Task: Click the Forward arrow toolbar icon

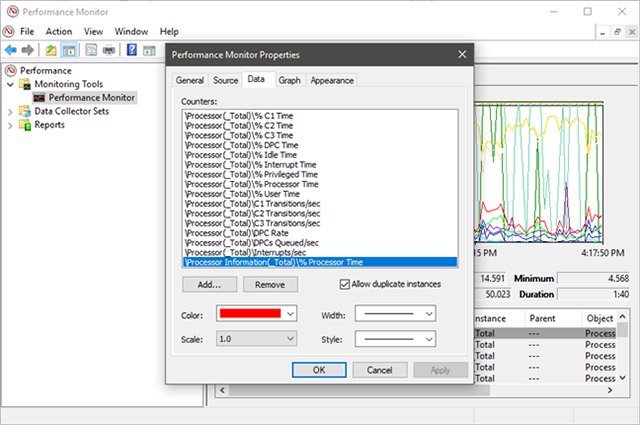Action: pyautogui.click(x=28, y=50)
